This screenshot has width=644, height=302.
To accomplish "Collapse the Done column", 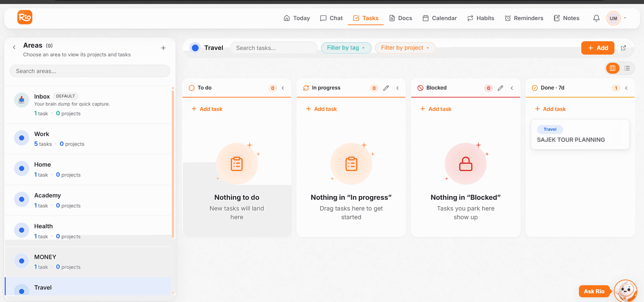I will (626, 88).
